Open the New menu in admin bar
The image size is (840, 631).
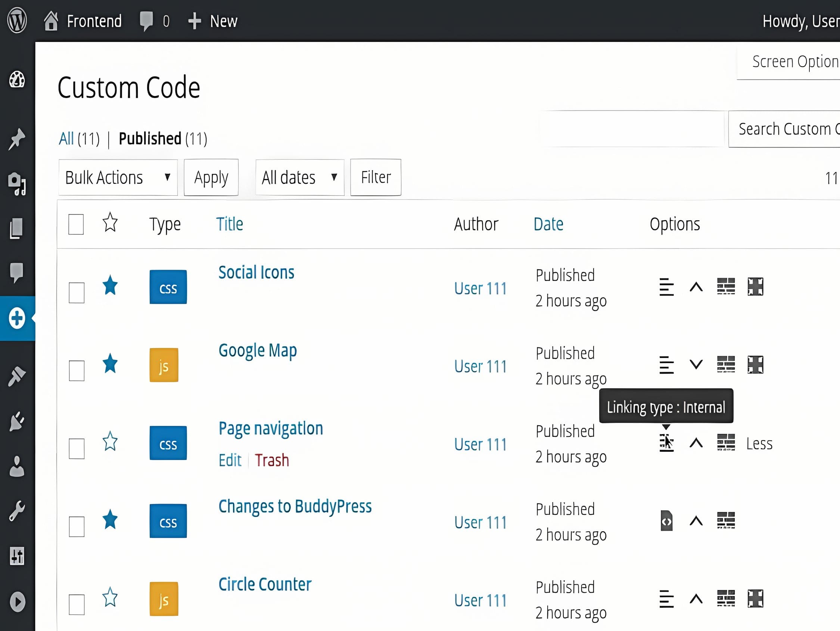(x=213, y=21)
